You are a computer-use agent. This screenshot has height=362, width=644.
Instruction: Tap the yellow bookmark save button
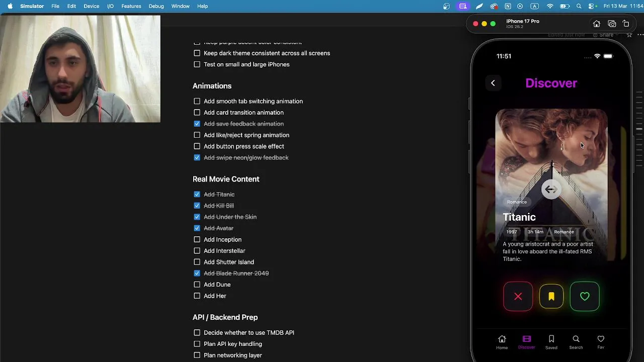[551, 297]
